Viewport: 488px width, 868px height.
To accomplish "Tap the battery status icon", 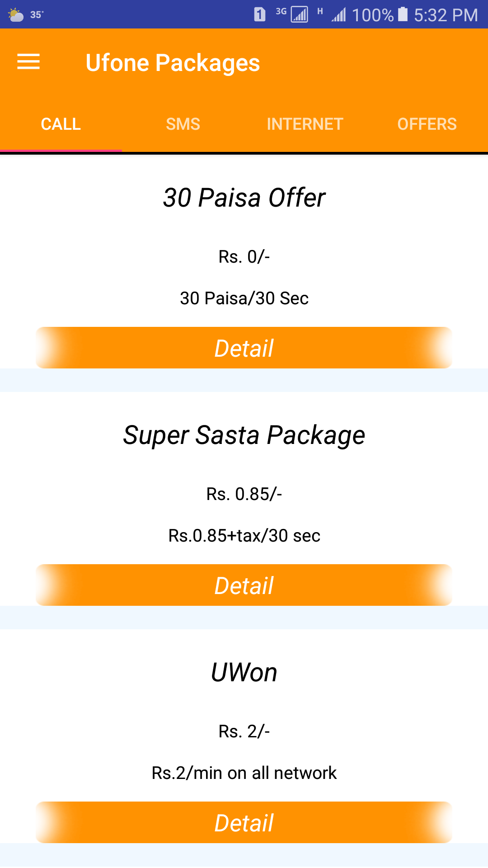I will 403,14.
